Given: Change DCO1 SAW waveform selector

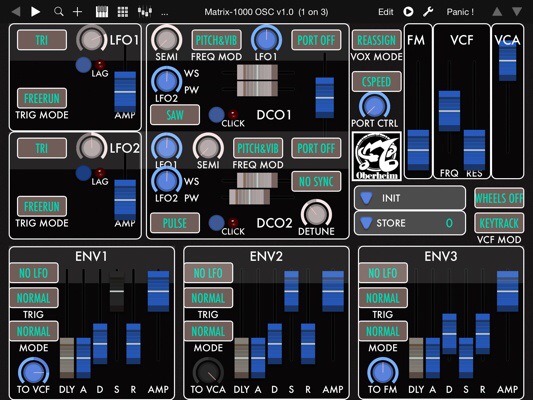Looking at the screenshot, I should click(175, 115).
